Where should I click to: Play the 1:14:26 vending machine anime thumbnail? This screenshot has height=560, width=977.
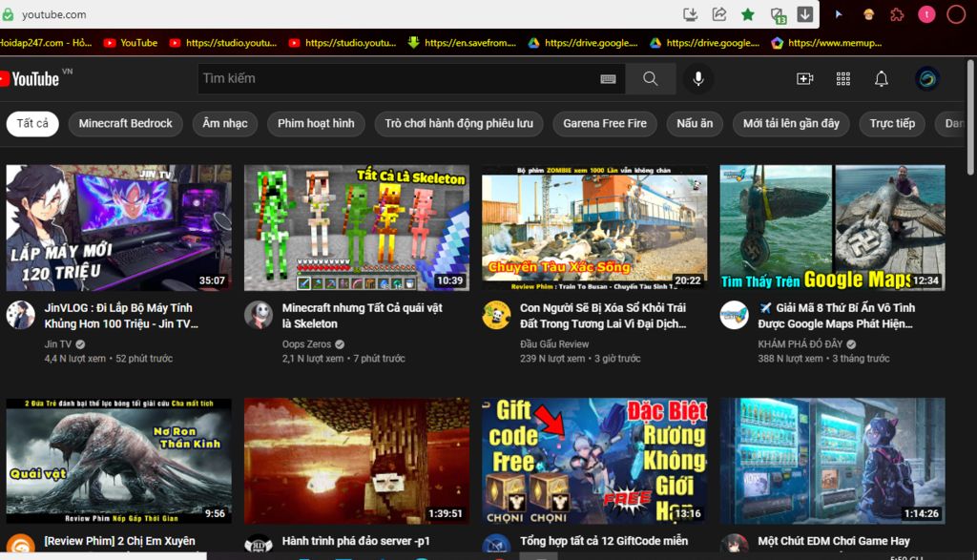(x=832, y=461)
